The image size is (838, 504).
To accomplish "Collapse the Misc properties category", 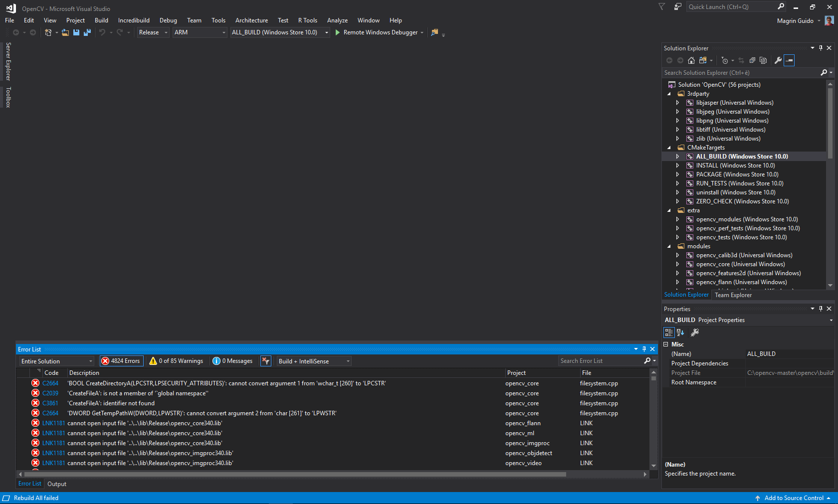I will 666,344.
